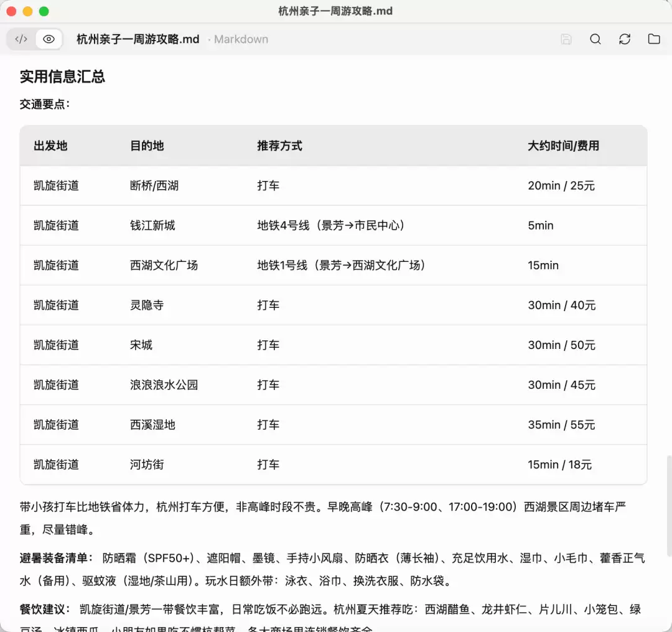The width and height of the screenshot is (672, 632).
Task: Select the 断桥/西湖 destination cell
Action: 154,185
